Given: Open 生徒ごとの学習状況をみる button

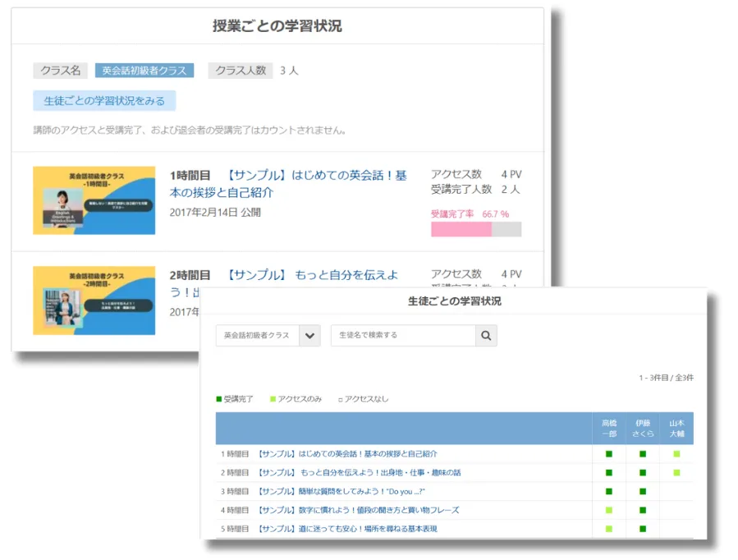Looking at the screenshot, I should click(104, 100).
